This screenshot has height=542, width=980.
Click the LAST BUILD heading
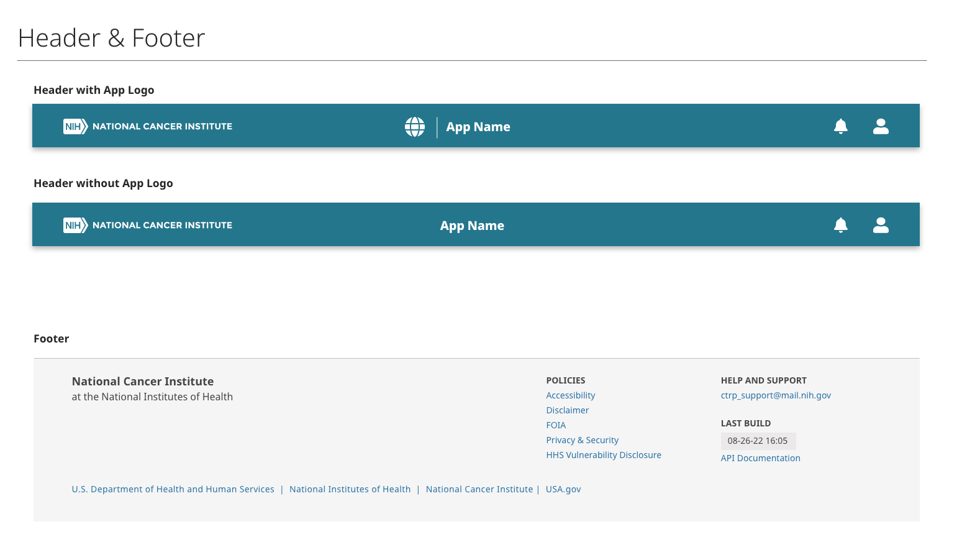[x=746, y=423]
